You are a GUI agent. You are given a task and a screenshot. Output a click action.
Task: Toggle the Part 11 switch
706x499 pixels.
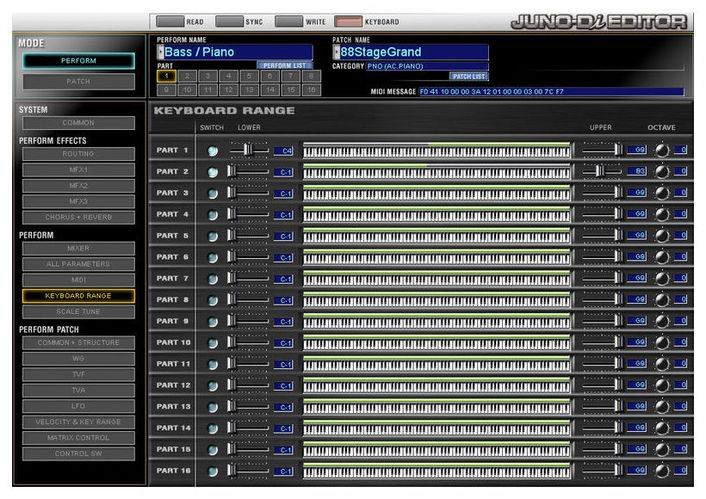pyautogui.click(x=213, y=364)
